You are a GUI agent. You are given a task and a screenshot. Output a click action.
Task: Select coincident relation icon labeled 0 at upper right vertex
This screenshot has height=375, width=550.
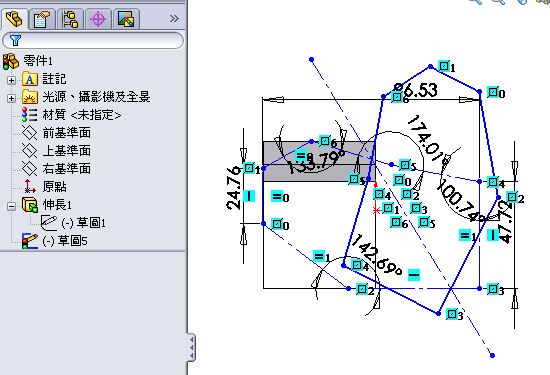[x=493, y=92]
